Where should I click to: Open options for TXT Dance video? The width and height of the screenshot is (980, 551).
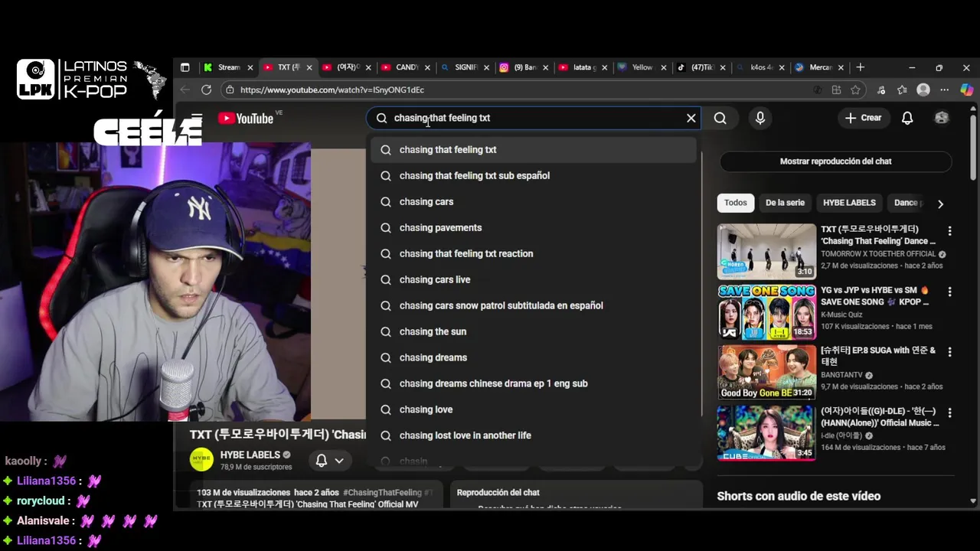coord(949,230)
